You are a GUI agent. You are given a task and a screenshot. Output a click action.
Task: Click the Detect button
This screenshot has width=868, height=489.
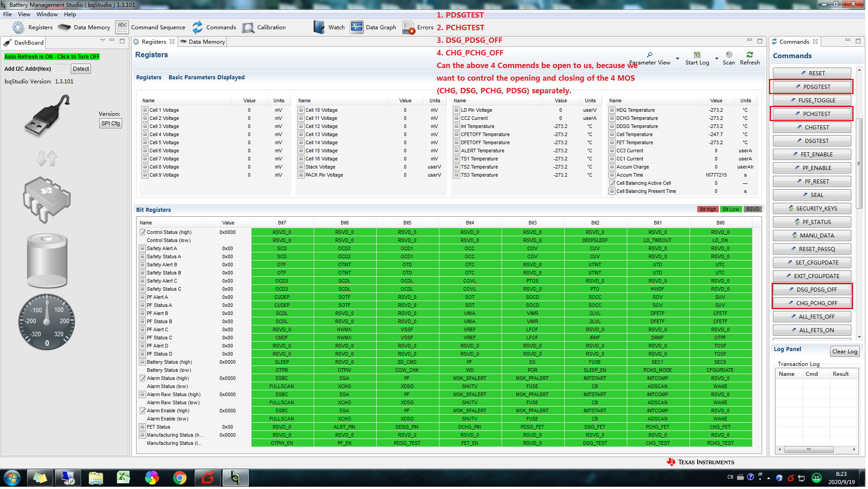tap(81, 69)
